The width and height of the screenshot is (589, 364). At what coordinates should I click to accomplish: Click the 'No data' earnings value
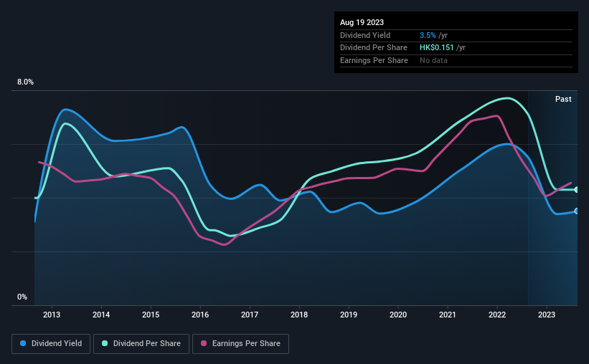point(433,60)
